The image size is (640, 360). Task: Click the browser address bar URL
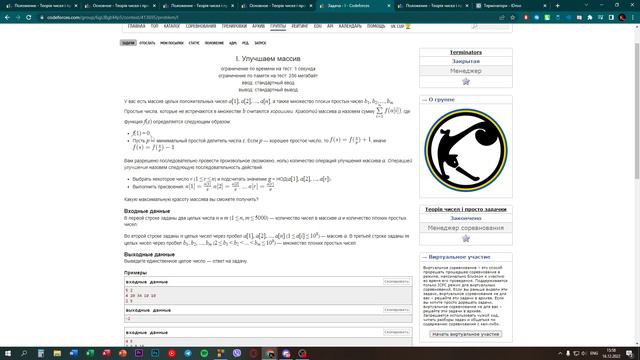(112, 18)
